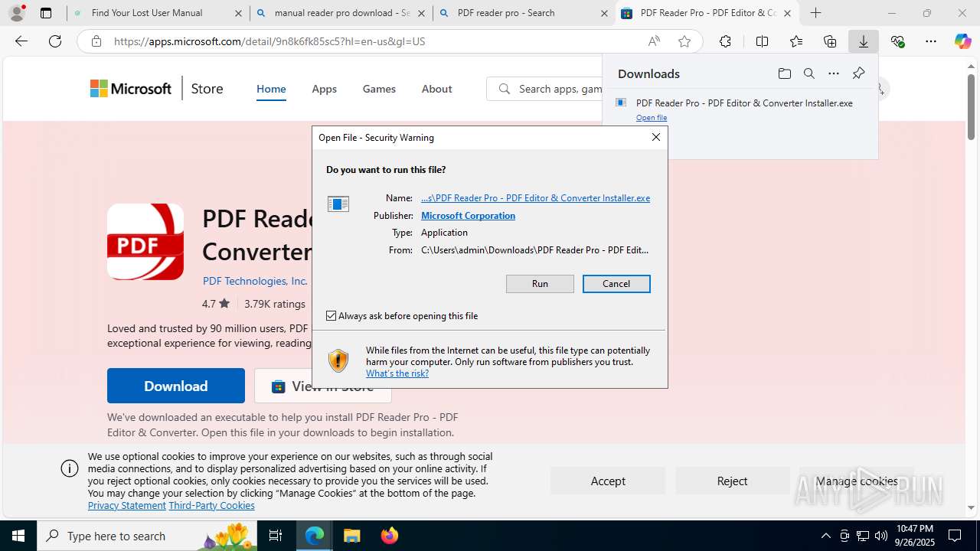Click the View in Store button

322,386
